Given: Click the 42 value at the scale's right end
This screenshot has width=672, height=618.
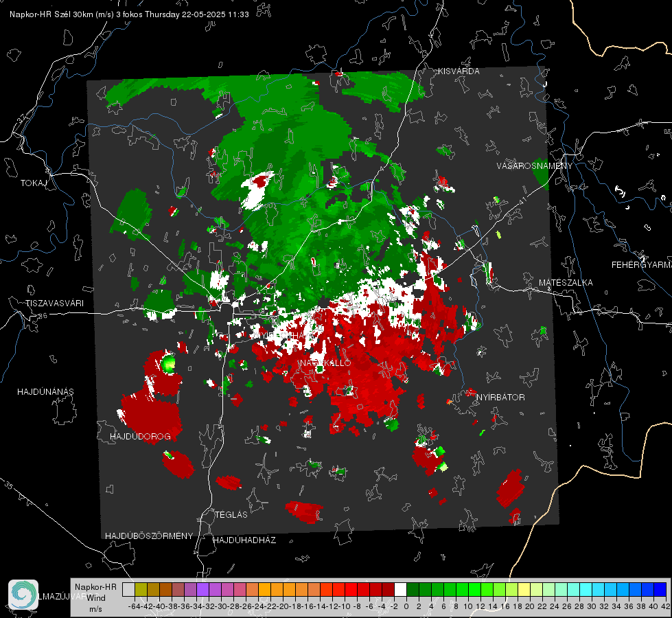Looking at the screenshot, I should 666,606.
